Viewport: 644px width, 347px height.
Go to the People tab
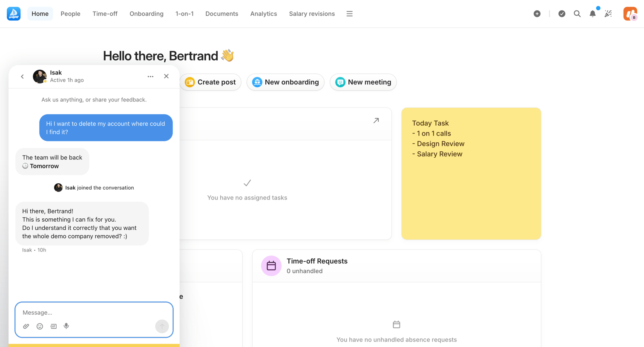(70, 14)
